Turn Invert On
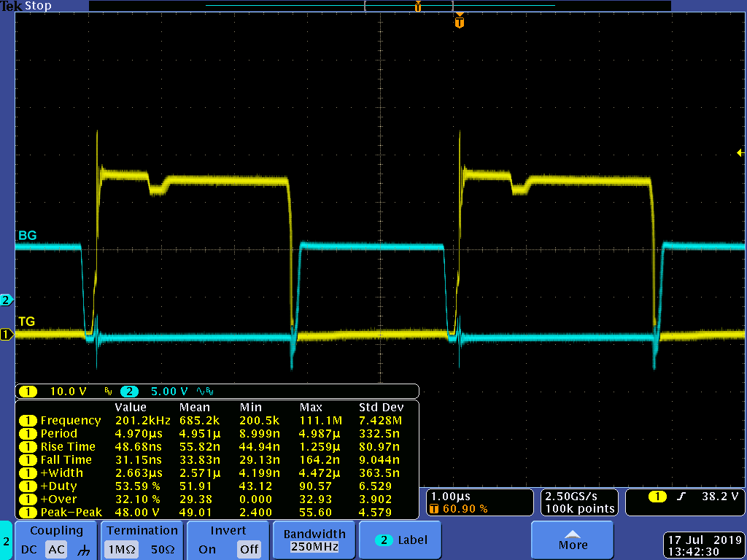Screen dimensions: 747x560 coord(207,550)
